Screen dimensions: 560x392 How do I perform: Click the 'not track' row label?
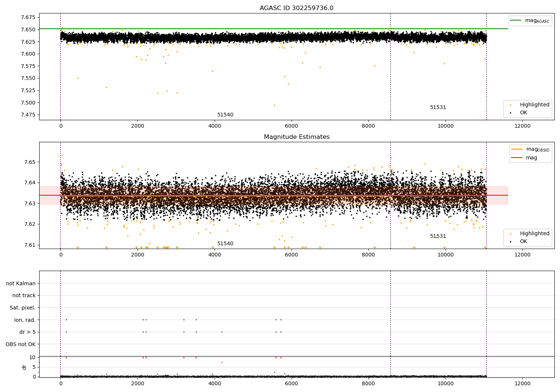24,296
